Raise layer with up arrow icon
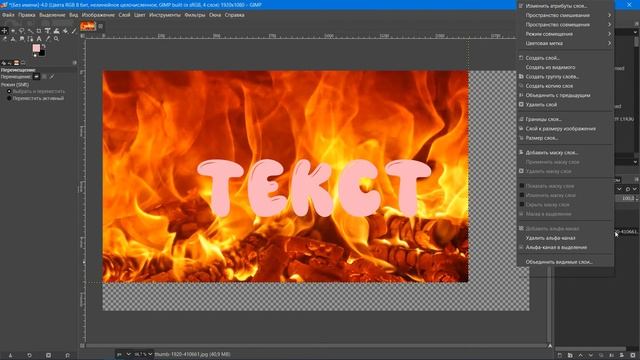Screen dimensions: 640x360 [x=580, y=355]
